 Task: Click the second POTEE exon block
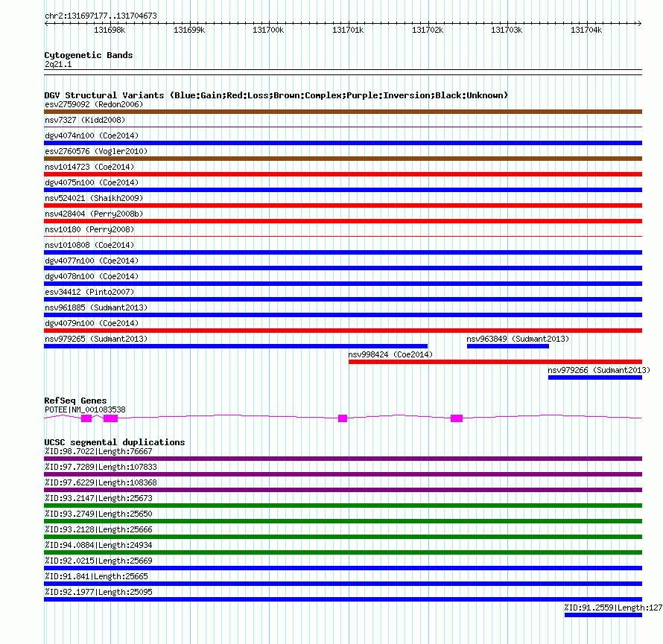click(110, 418)
